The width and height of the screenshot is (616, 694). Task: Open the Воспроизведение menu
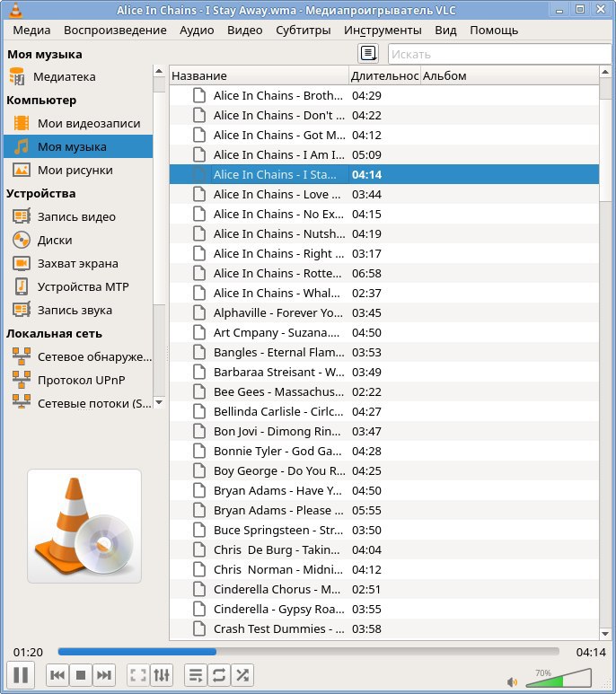pyautogui.click(x=115, y=31)
